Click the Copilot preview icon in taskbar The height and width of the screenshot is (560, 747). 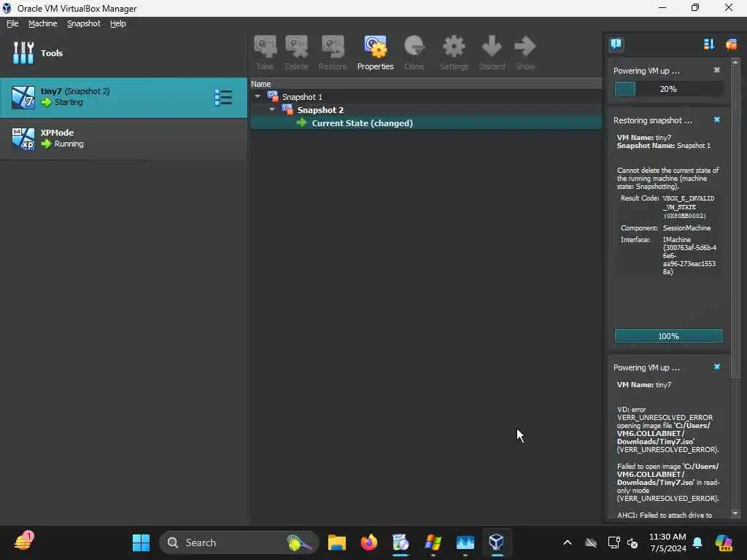[724, 542]
